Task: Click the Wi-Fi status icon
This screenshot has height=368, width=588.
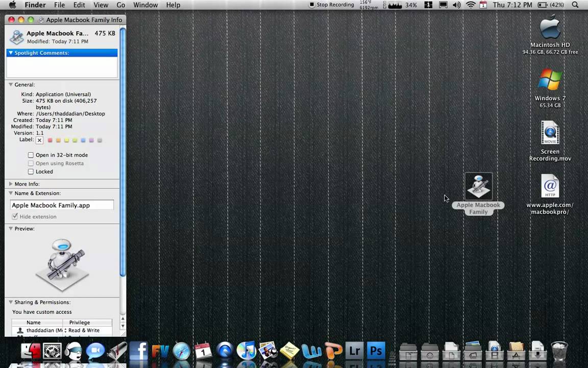Action: pos(471,5)
